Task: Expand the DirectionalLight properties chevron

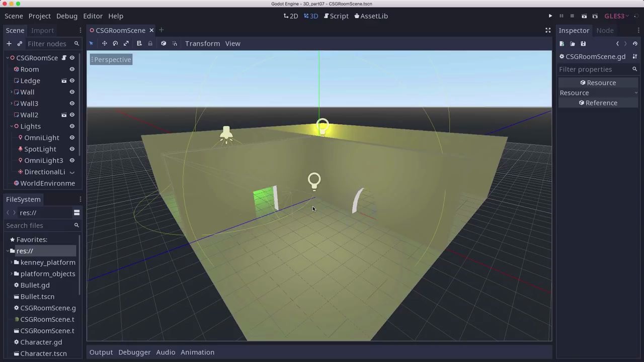Action: [72, 172]
